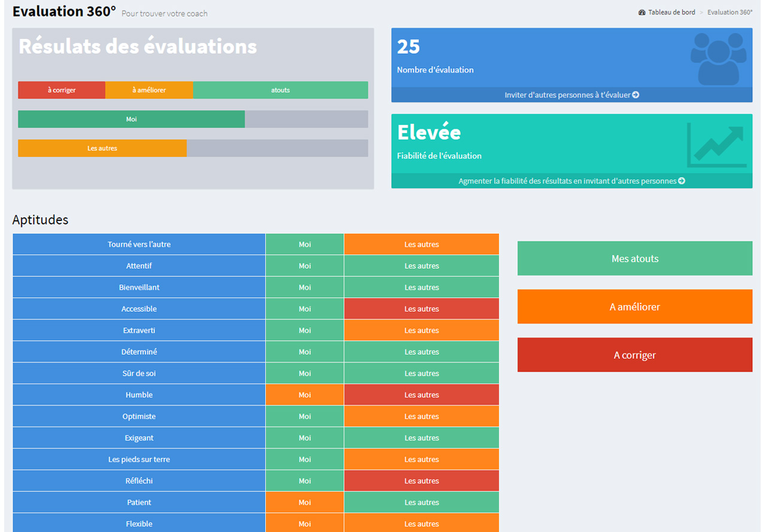
Task: Click Agmenter la fiabilité des résultats link
Action: click(572, 181)
